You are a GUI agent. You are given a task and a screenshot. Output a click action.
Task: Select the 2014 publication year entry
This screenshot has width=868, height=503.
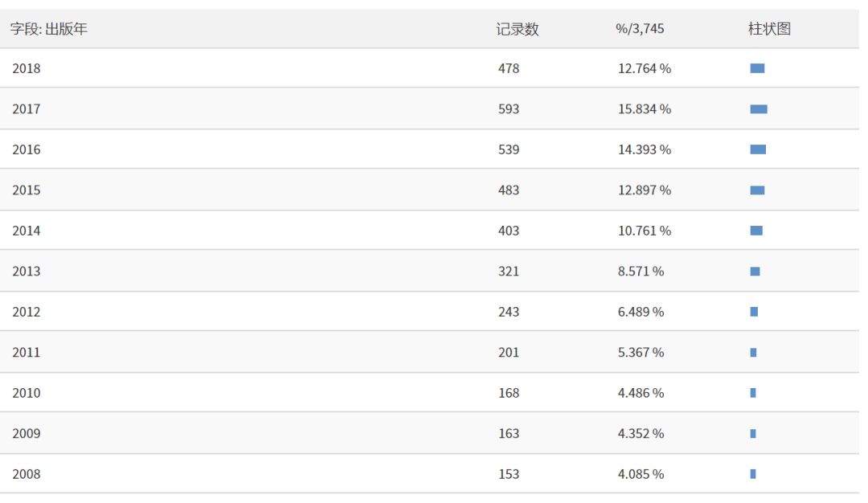tap(26, 231)
